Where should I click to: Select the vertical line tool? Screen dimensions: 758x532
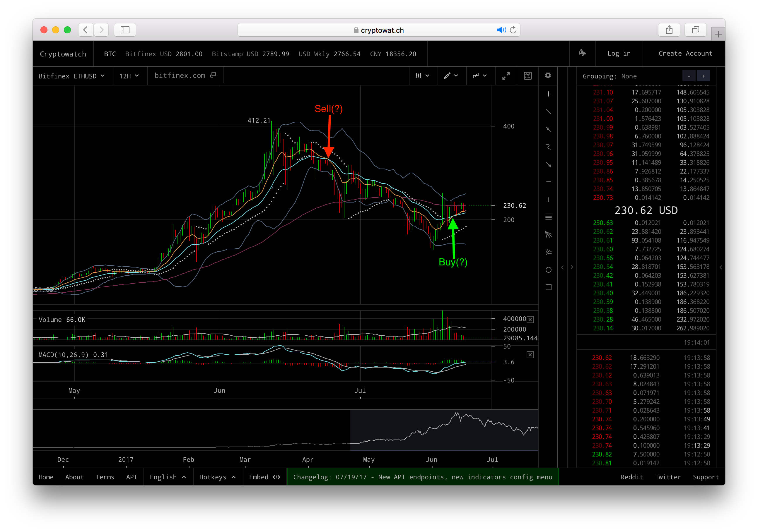[548, 200]
